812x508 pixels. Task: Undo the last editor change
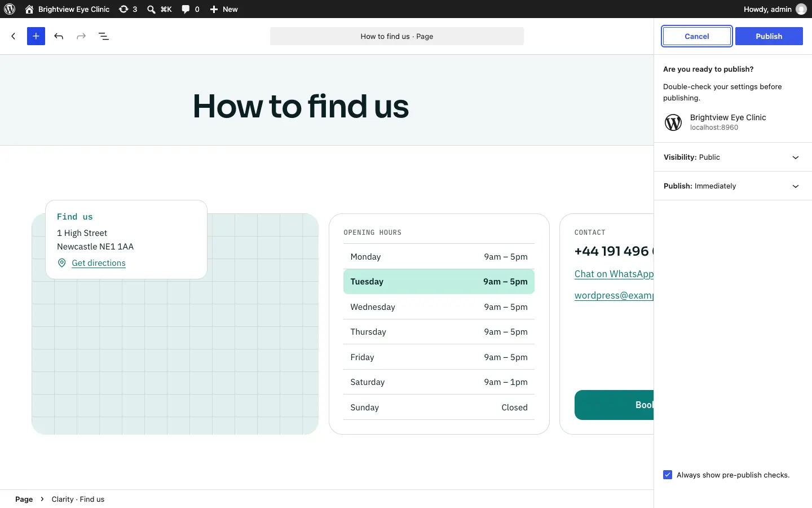59,36
